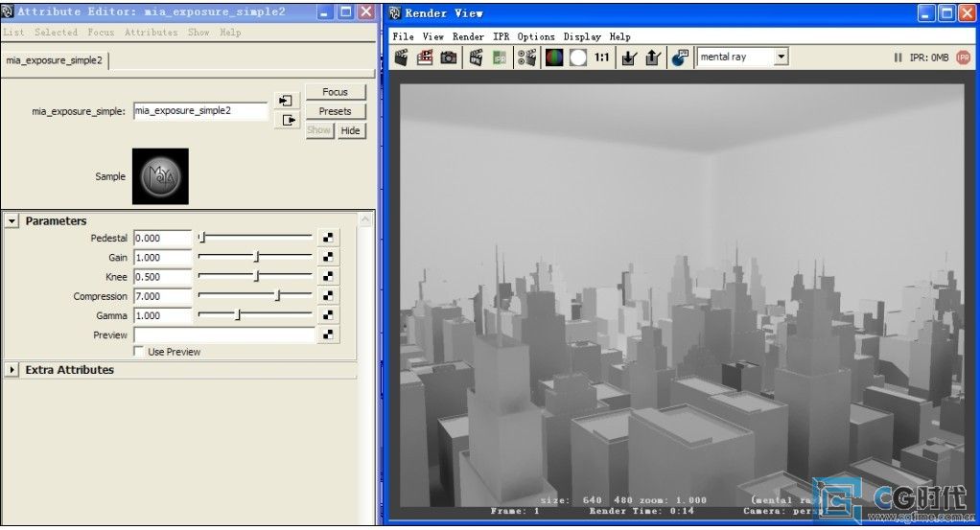Pause IPR tuning with the pause icon
The image size is (980, 530).
[x=898, y=58]
